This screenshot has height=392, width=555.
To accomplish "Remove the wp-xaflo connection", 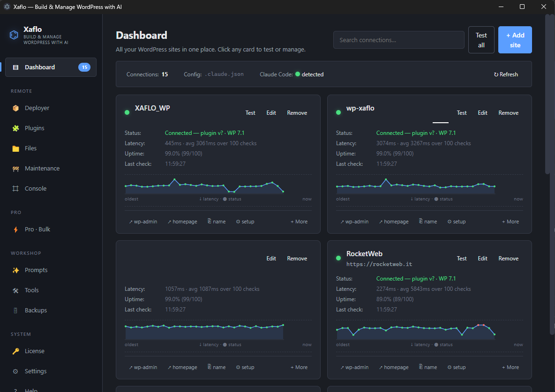I will coord(508,113).
